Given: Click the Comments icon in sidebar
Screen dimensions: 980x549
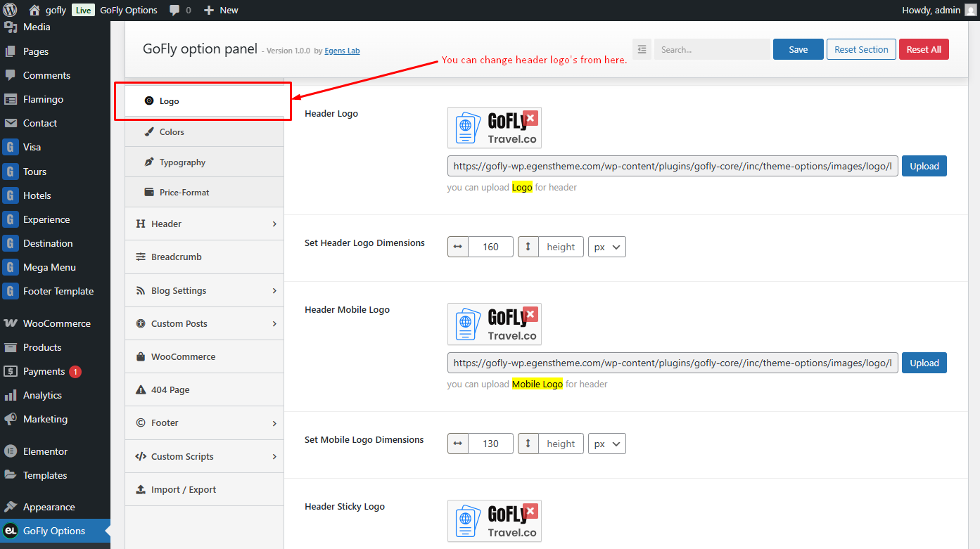Looking at the screenshot, I should click(11, 75).
